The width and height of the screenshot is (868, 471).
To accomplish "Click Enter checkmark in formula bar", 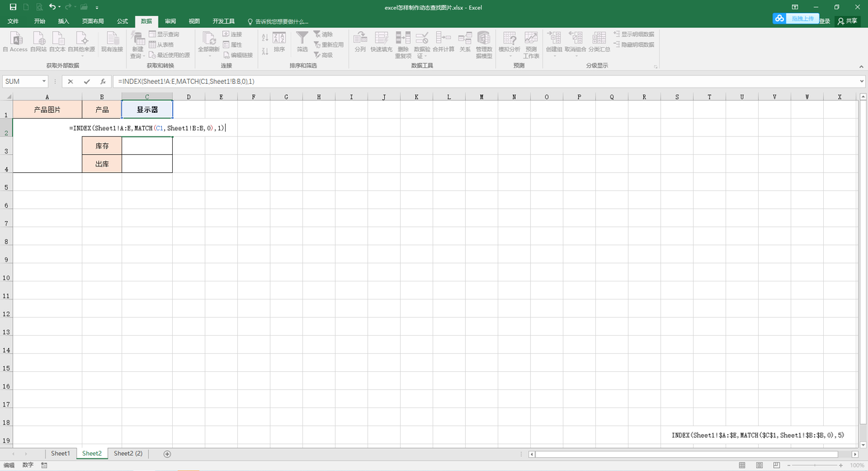I will click(87, 82).
